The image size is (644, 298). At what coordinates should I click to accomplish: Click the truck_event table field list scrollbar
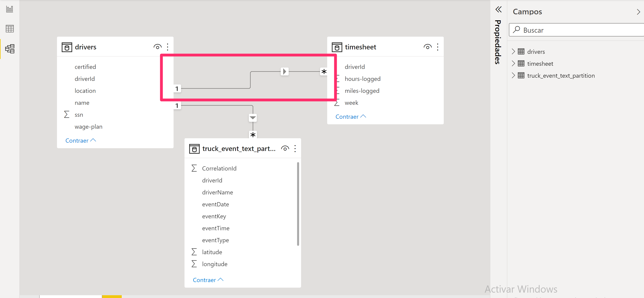point(298,204)
